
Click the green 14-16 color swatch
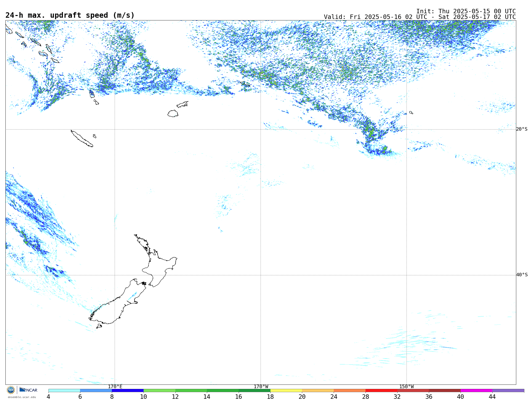pyautogui.click(x=223, y=390)
